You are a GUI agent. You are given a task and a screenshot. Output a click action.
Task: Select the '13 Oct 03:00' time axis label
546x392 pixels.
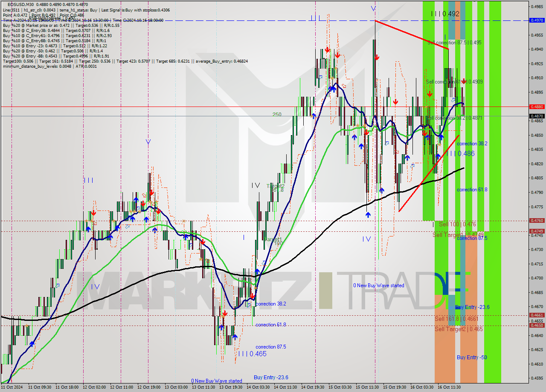point(176,387)
